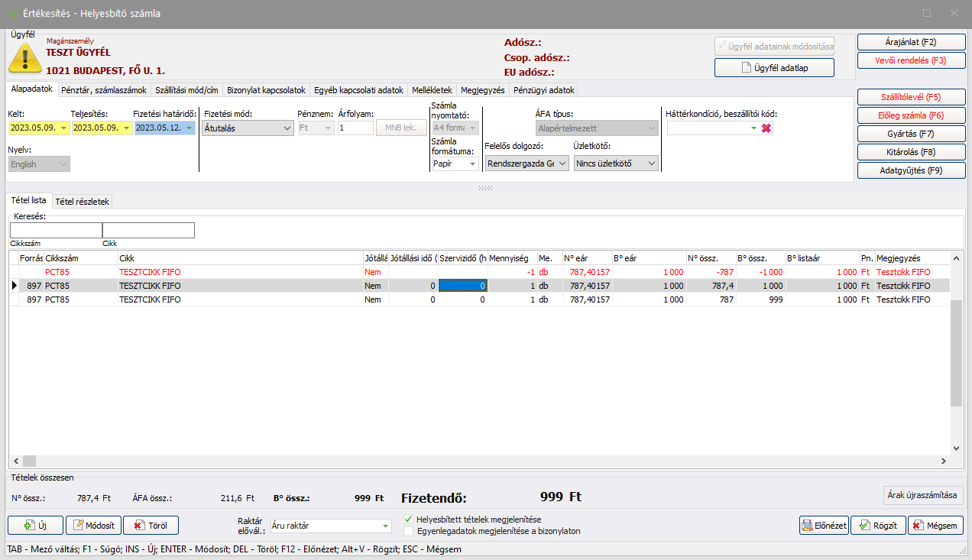Click the red X icon beside Háttérkondíció field
The image size is (972, 560).
click(766, 128)
